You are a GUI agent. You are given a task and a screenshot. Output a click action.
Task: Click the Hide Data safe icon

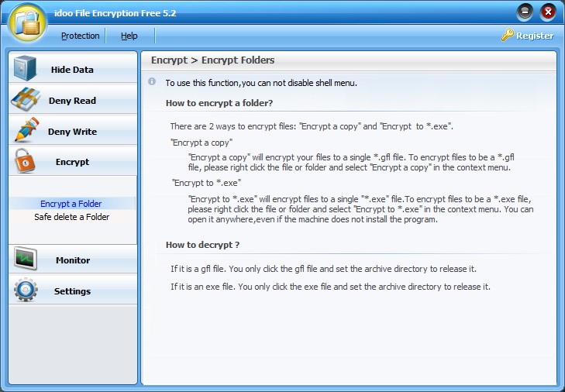[x=25, y=67]
